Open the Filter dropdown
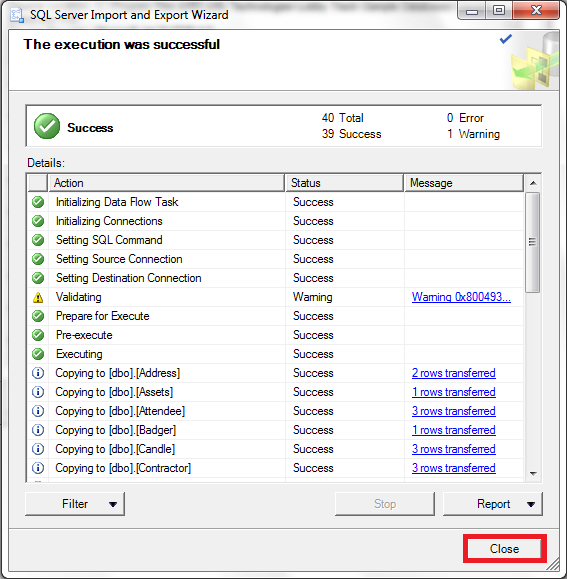The height and width of the screenshot is (579, 567). (75, 504)
